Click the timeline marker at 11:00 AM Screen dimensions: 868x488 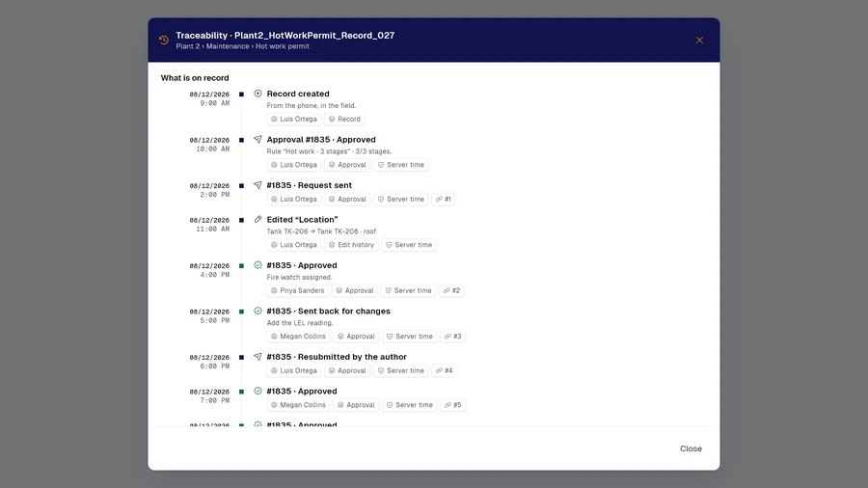tap(241, 220)
